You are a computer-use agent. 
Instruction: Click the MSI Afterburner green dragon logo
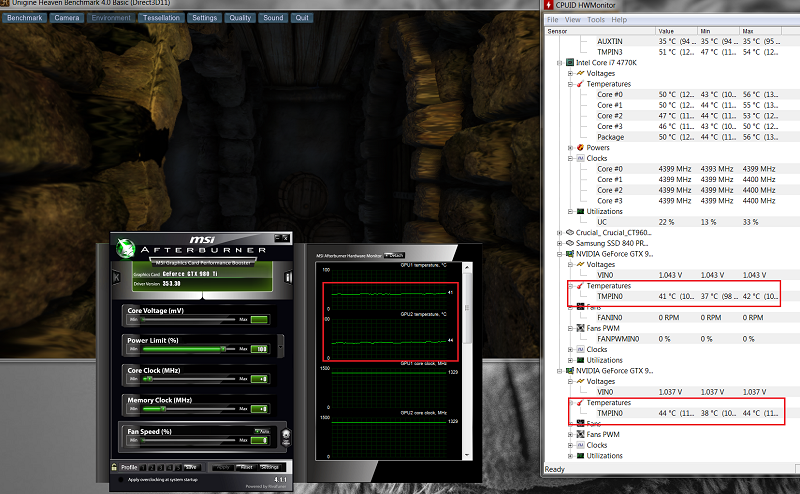pos(126,249)
